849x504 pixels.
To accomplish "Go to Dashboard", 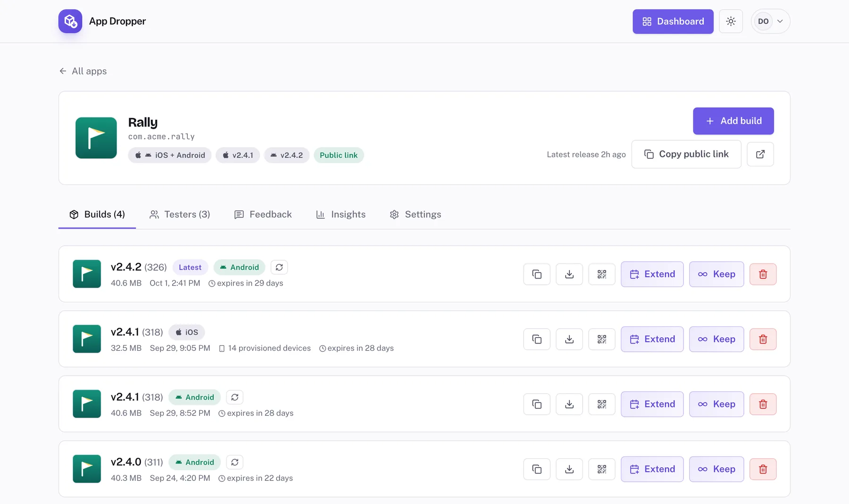I will [673, 21].
